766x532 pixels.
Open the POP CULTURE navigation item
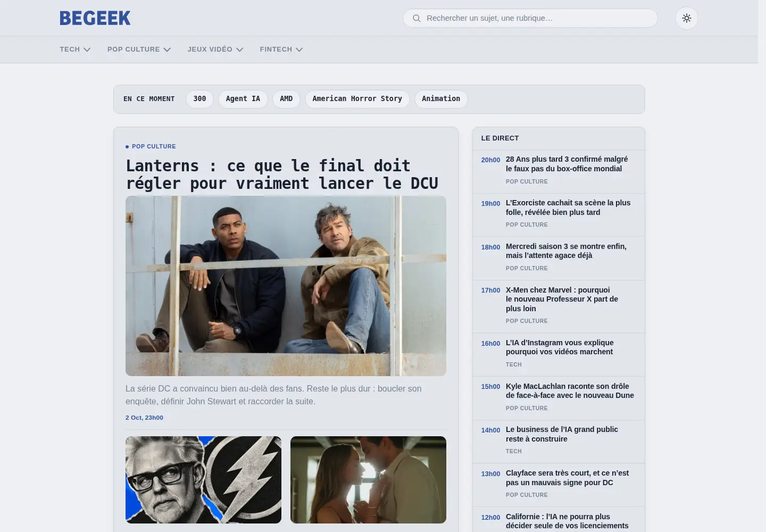[x=134, y=49]
